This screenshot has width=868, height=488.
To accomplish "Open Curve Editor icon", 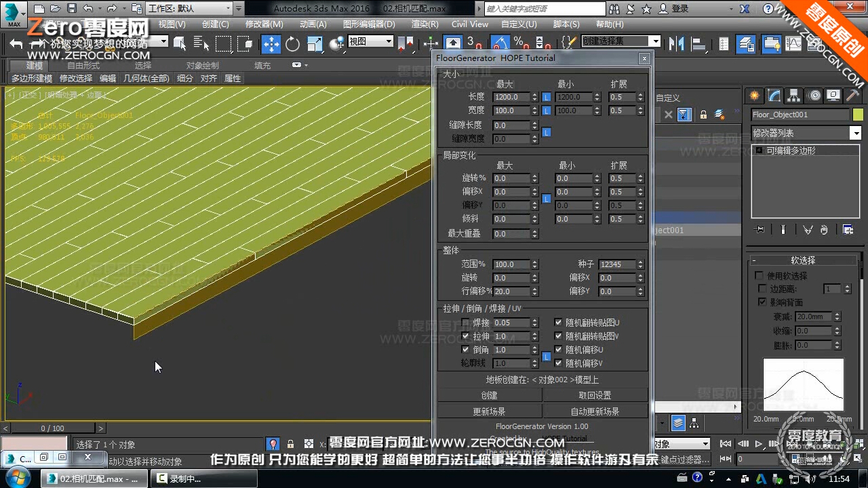I will pyautogui.click(x=793, y=43).
